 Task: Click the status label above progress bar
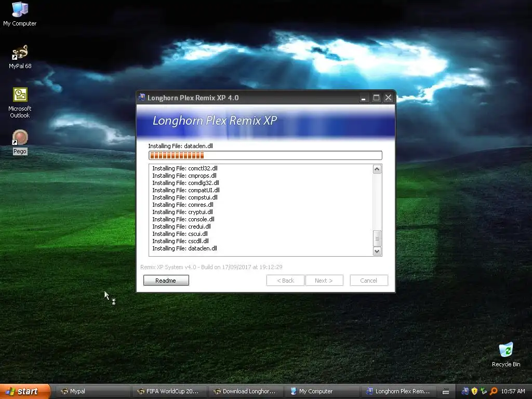pos(180,146)
